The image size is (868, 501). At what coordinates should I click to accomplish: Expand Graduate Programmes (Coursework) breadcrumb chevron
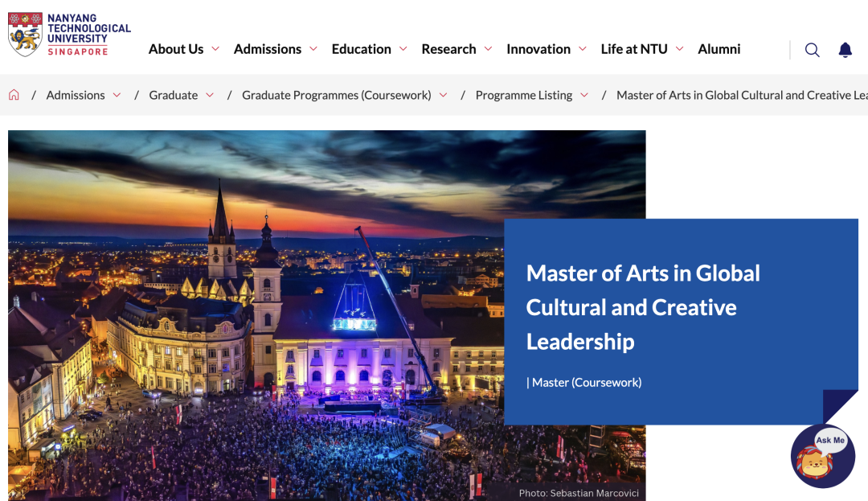tap(444, 95)
